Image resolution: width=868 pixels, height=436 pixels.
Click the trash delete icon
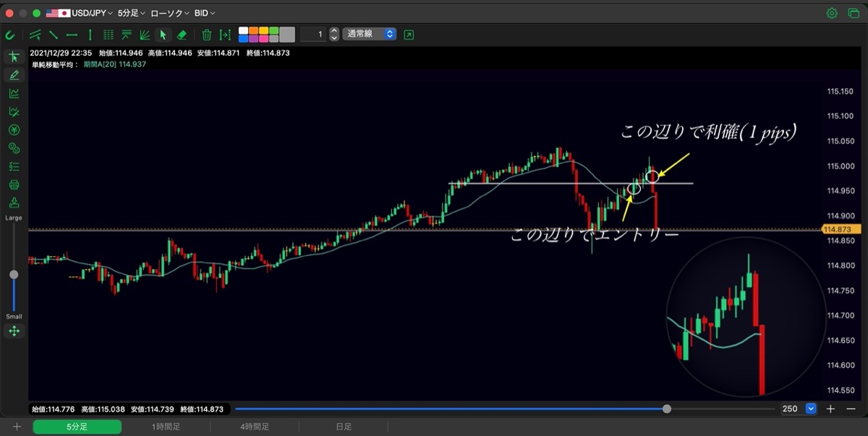[207, 34]
